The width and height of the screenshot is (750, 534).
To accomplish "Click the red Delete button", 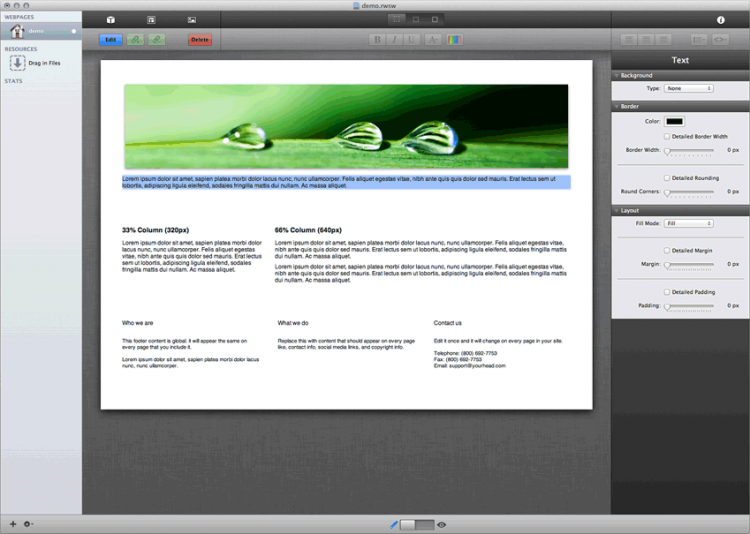I will 200,40.
